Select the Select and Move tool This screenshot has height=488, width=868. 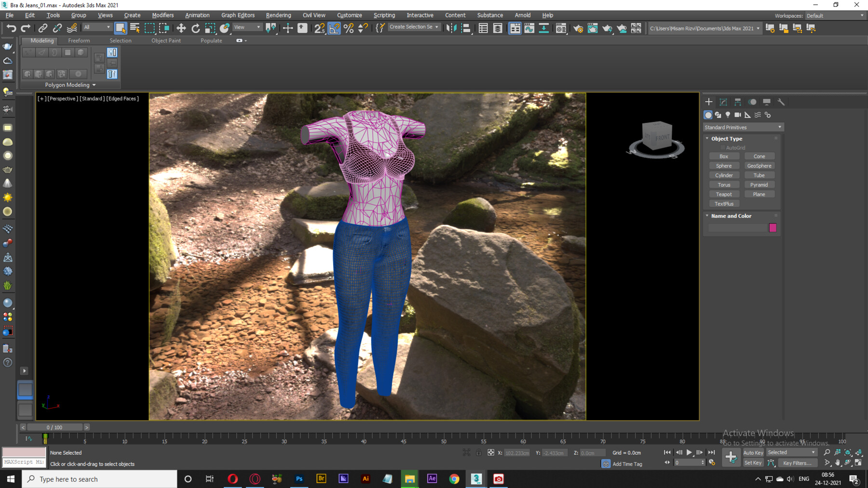[181, 27]
